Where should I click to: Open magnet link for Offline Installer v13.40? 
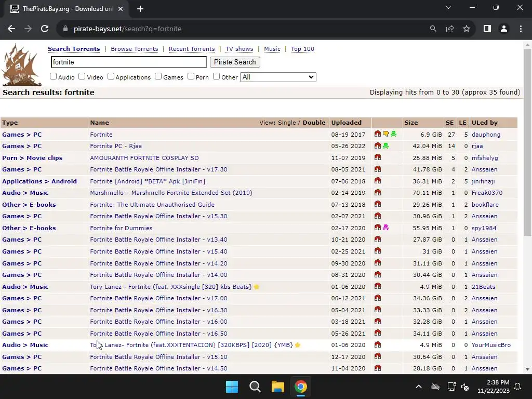[x=378, y=239]
